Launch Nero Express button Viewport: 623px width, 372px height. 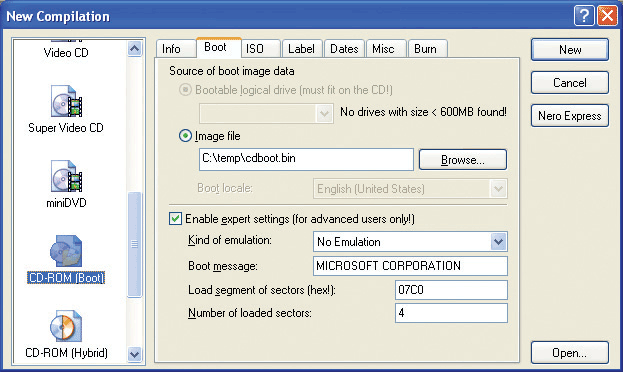[x=570, y=116]
